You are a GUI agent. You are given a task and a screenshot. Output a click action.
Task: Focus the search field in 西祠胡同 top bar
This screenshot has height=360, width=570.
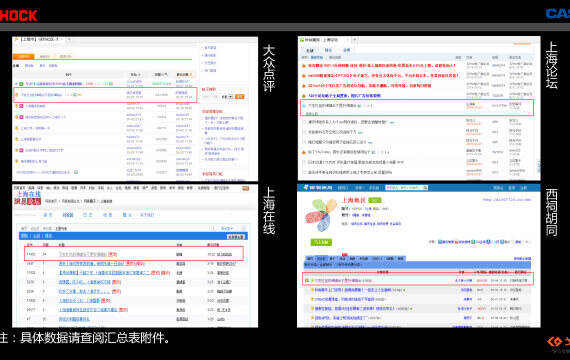pyautogui.click(x=404, y=188)
